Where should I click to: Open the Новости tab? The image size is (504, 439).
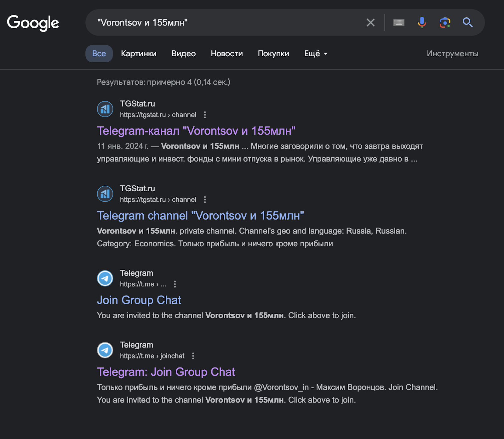coord(227,53)
